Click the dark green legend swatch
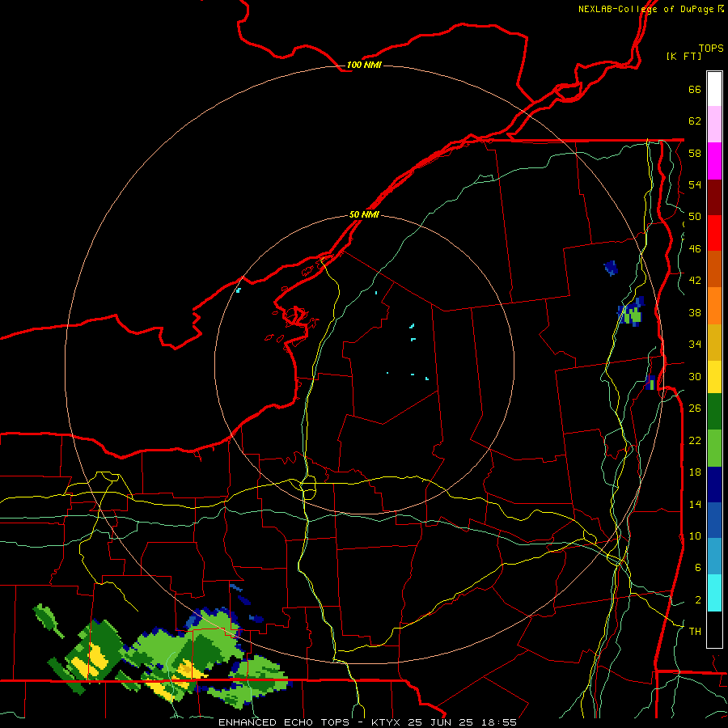The image size is (728, 728). [x=714, y=412]
